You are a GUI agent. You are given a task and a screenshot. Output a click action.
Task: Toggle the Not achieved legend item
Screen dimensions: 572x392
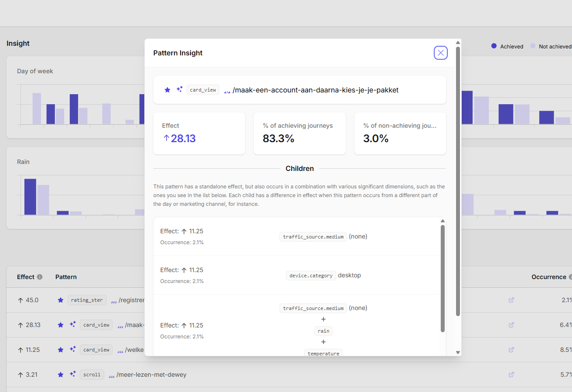tap(551, 46)
